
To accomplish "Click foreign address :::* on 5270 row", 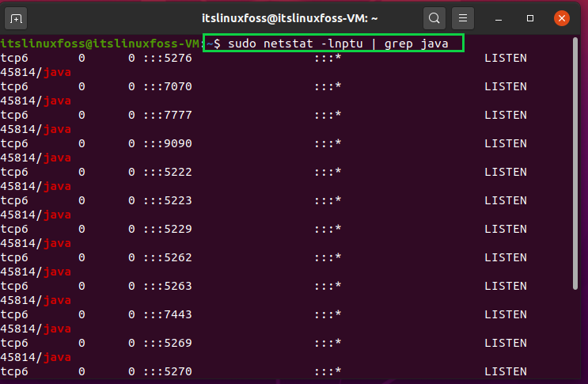I will pyautogui.click(x=328, y=371).
